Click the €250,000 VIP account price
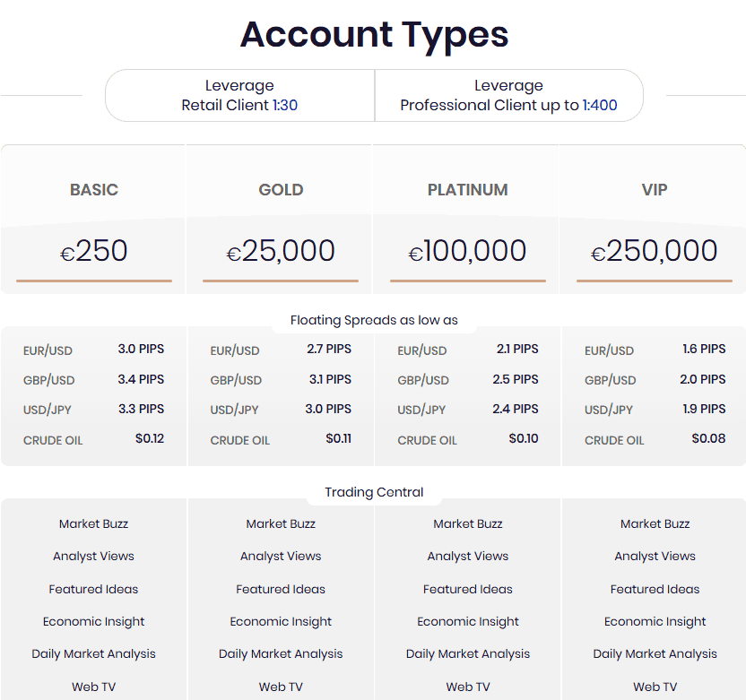The height and width of the screenshot is (700, 746). [x=655, y=252]
